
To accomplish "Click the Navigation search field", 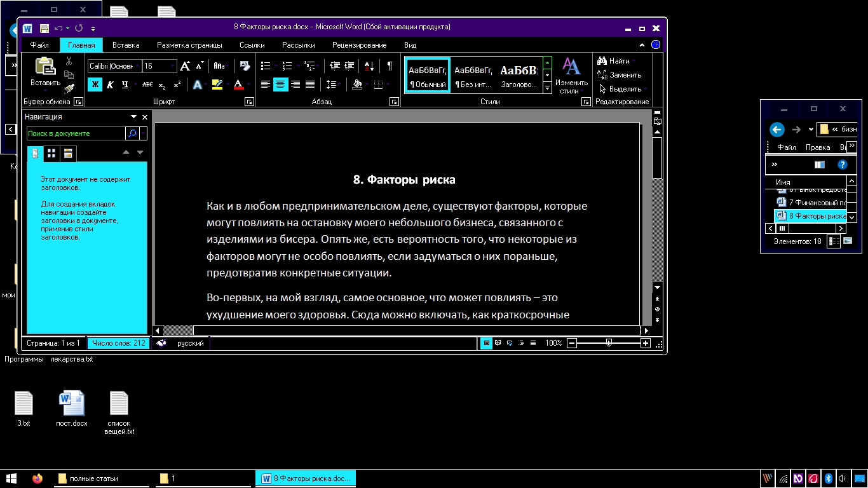I will pyautogui.click(x=76, y=133).
